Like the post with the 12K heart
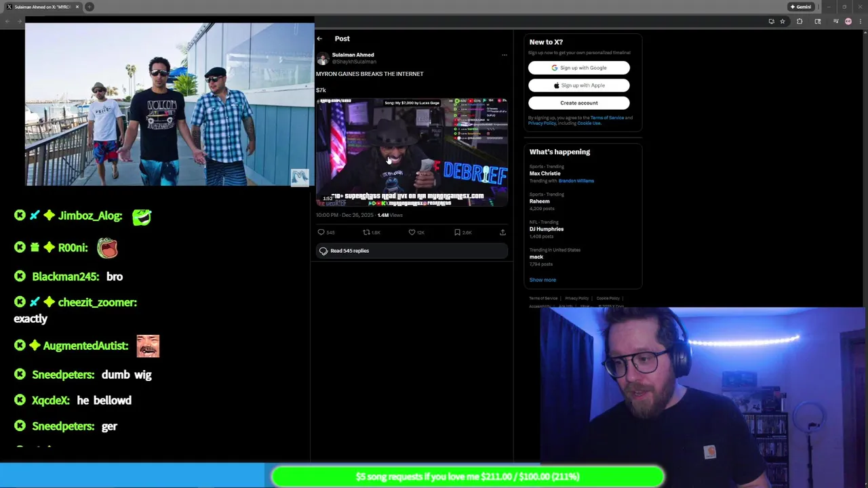Viewport: 868px width, 488px height. [412, 232]
